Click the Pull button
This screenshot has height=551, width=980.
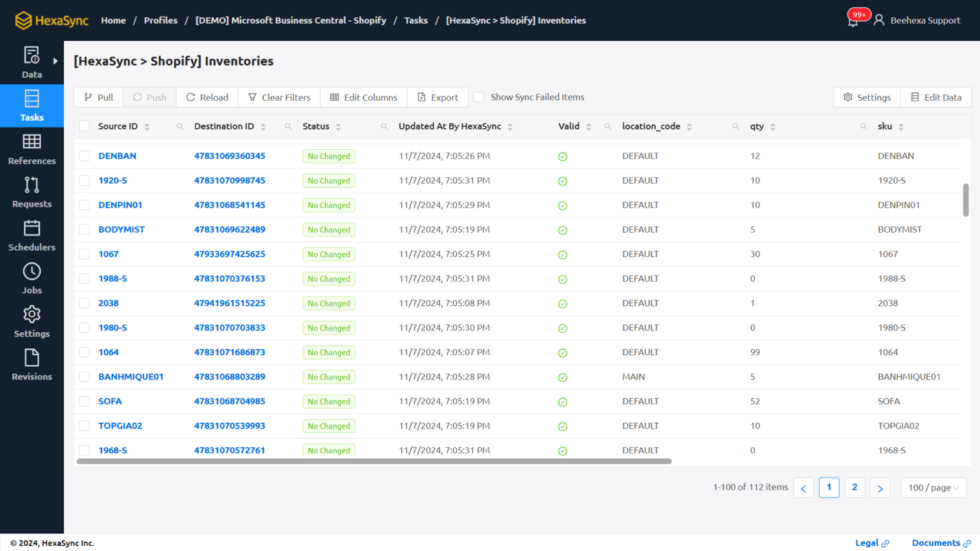(98, 97)
